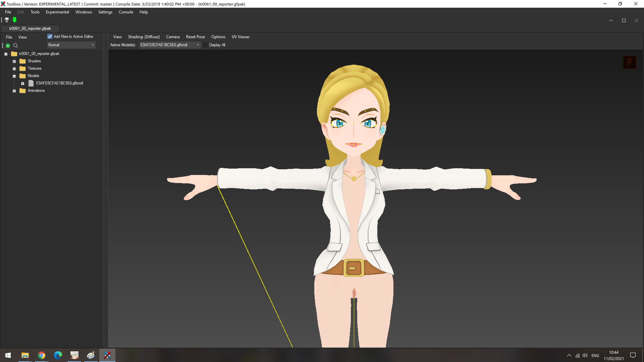Click the green download arrow icon
Image resolution: width=644 pixels, height=362 pixels.
click(x=14, y=20)
